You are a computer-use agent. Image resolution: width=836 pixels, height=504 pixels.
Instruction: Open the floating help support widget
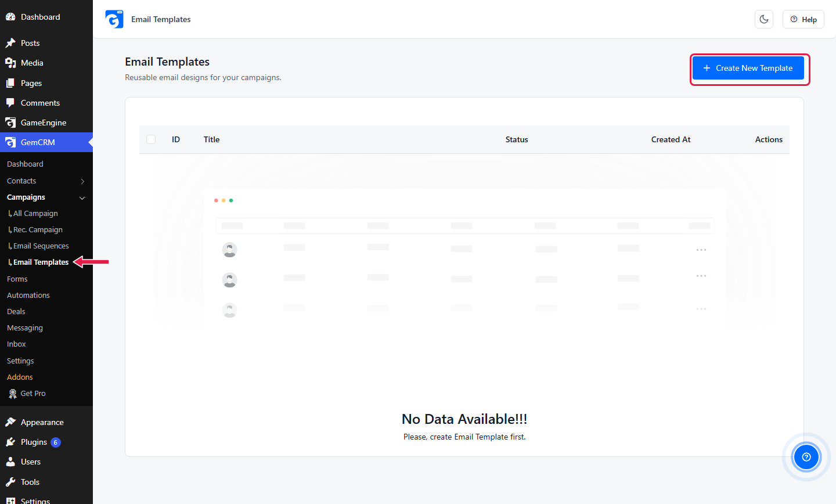coord(806,457)
